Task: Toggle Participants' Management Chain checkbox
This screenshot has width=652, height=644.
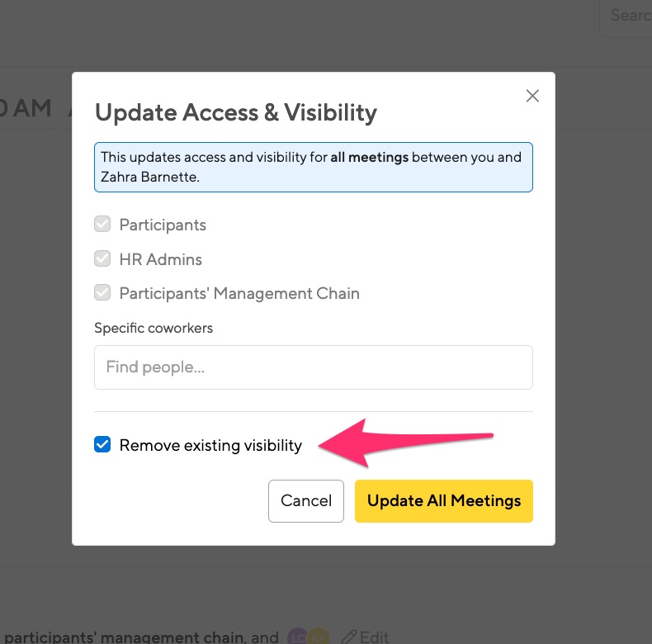Action: pos(102,293)
